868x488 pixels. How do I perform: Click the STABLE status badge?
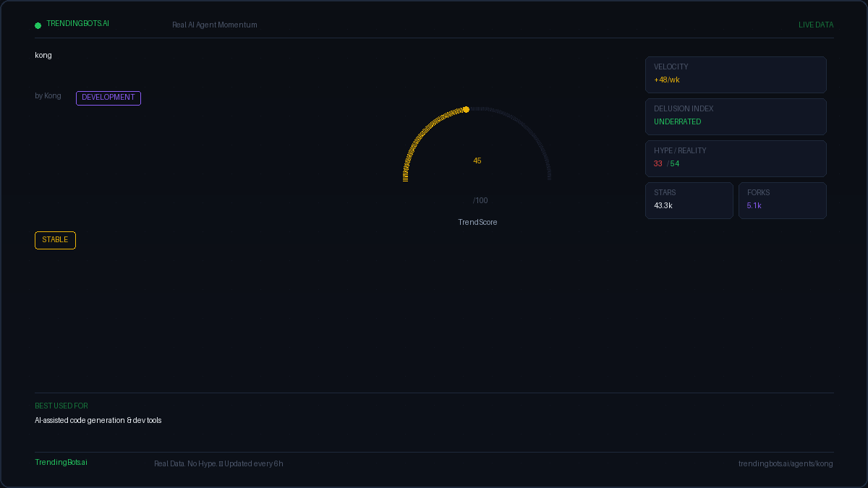point(55,240)
